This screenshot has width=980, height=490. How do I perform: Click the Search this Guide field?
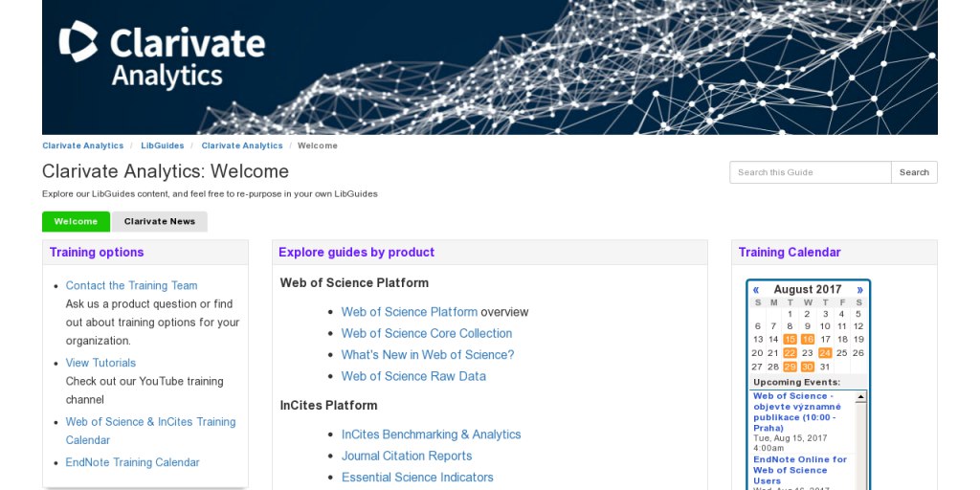click(810, 172)
